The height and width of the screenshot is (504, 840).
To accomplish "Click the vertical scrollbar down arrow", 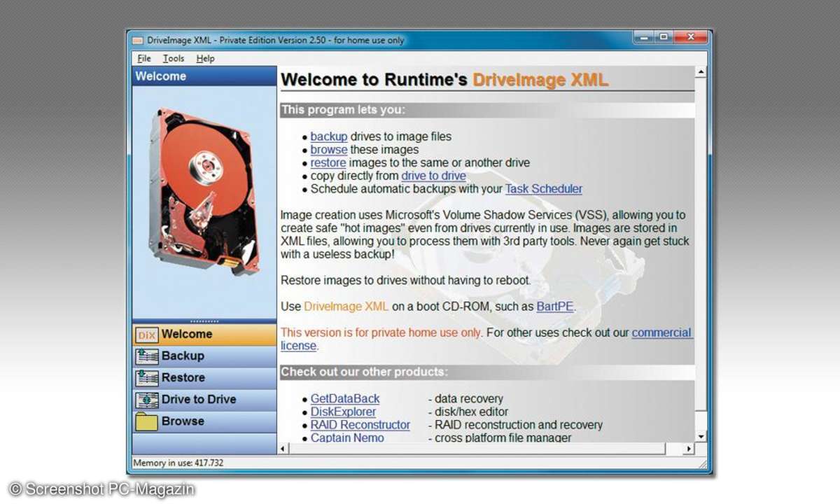I will [699, 435].
